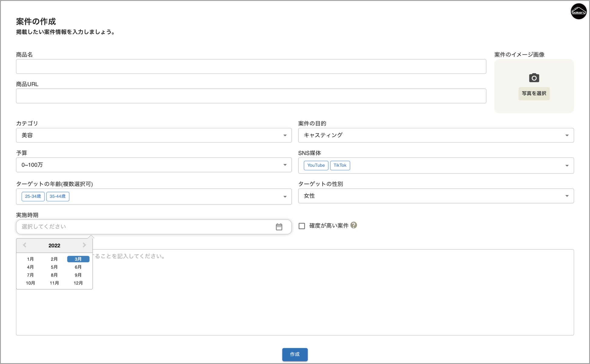Pick 7月 in the month picker
This screenshot has height=364, width=590.
click(30, 275)
